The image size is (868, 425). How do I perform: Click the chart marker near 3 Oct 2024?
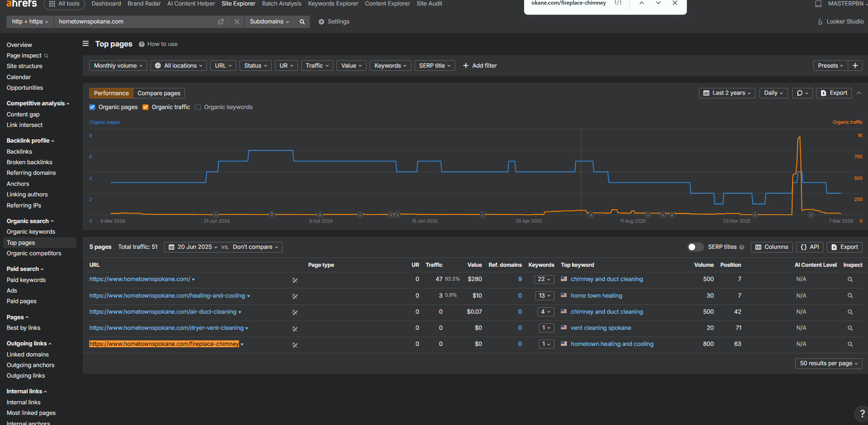point(320,215)
